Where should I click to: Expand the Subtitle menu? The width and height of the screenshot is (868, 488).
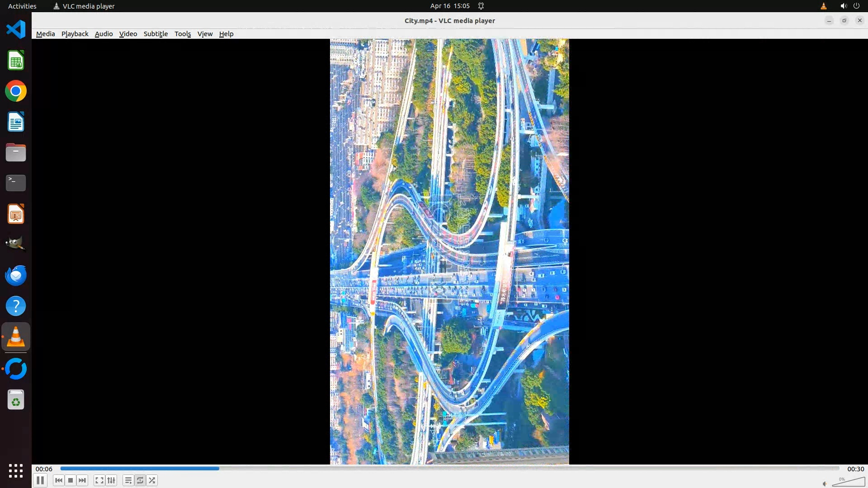(156, 34)
